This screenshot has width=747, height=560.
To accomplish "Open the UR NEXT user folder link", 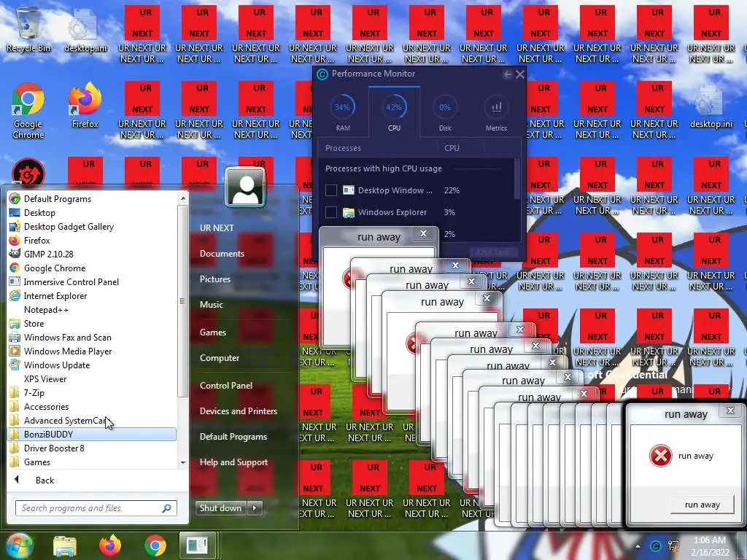I will point(217,228).
